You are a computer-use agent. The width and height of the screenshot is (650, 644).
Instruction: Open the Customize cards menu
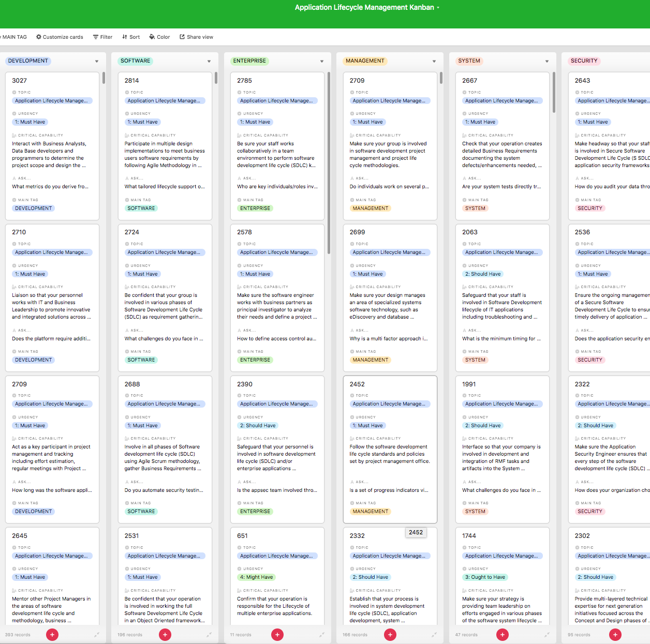[60, 37]
